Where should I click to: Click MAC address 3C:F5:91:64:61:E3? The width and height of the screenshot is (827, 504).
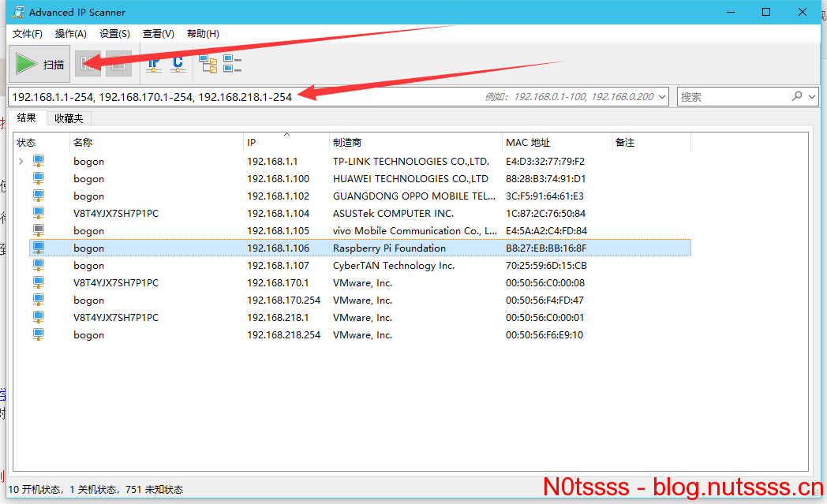click(x=544, y=196)
